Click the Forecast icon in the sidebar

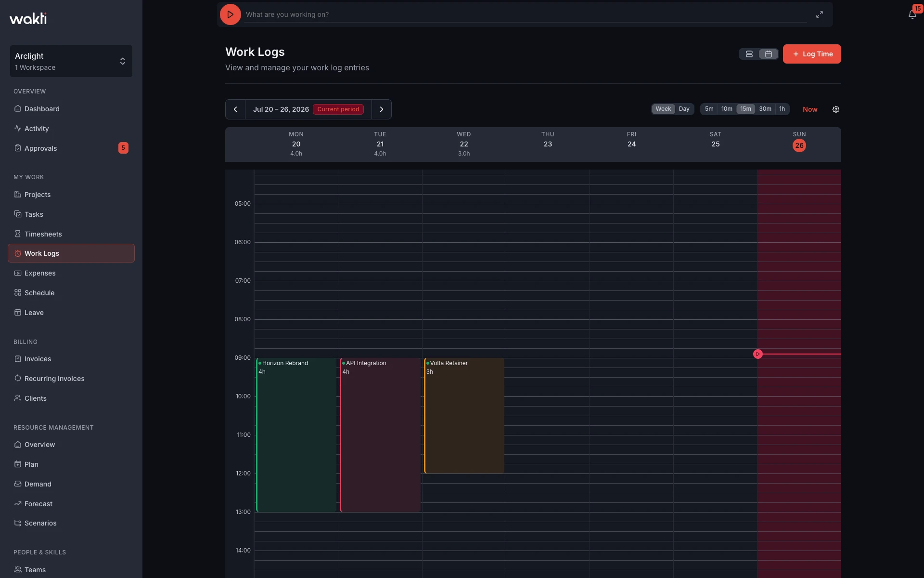(18, 504)
